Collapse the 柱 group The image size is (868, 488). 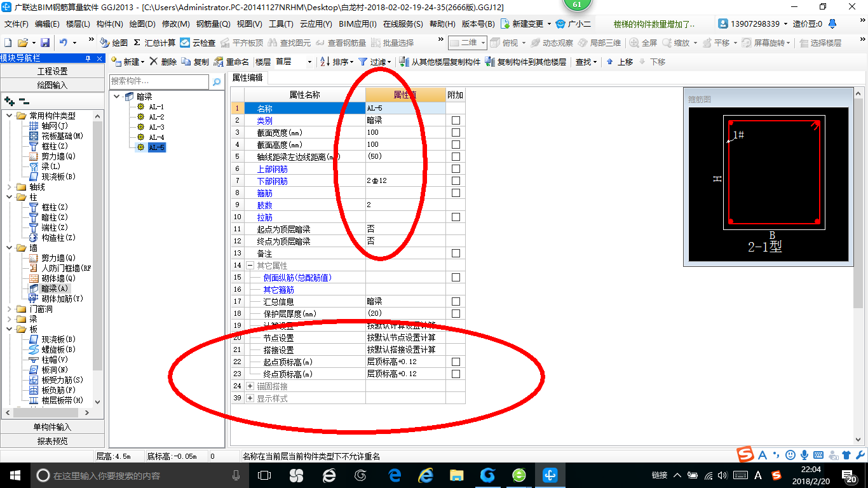click(x=9, y=197)
